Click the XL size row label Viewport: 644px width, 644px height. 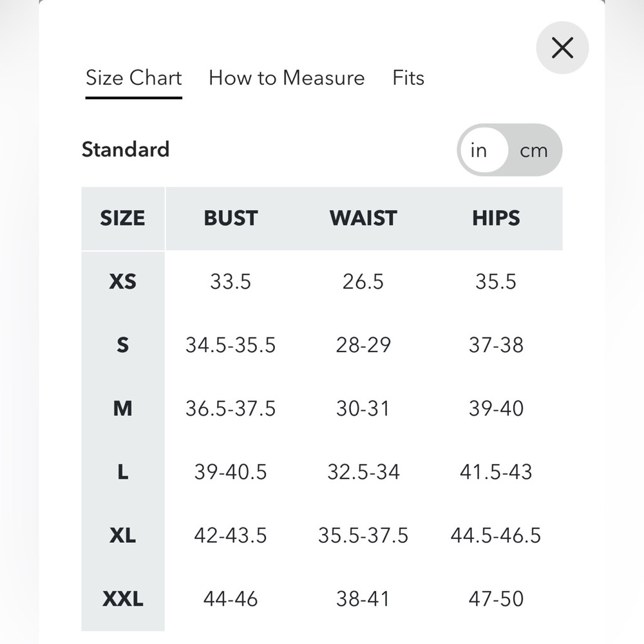[123, 536]
